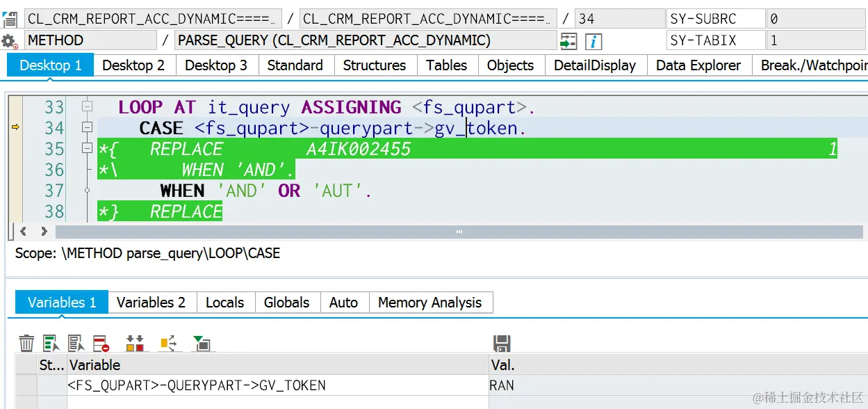Click the empty variable input row
Image resolution: width=868 pixels, height=409 pixels.
(x=278, y=403)
